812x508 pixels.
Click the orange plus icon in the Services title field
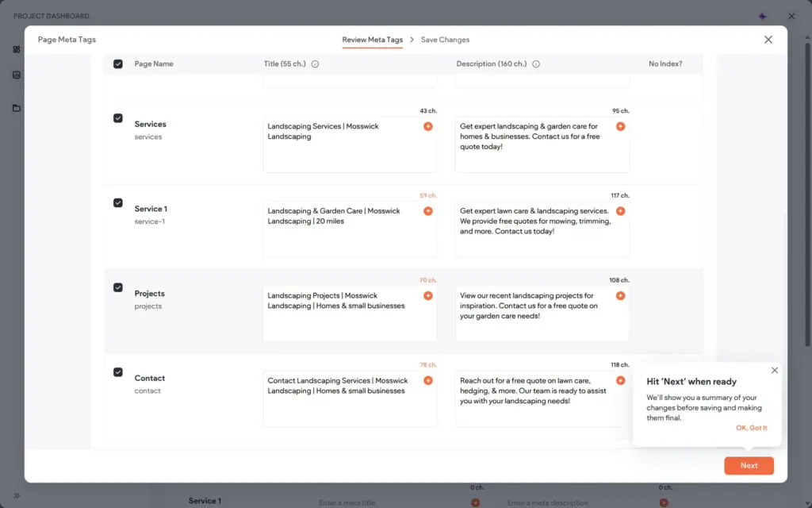point(427,126)
